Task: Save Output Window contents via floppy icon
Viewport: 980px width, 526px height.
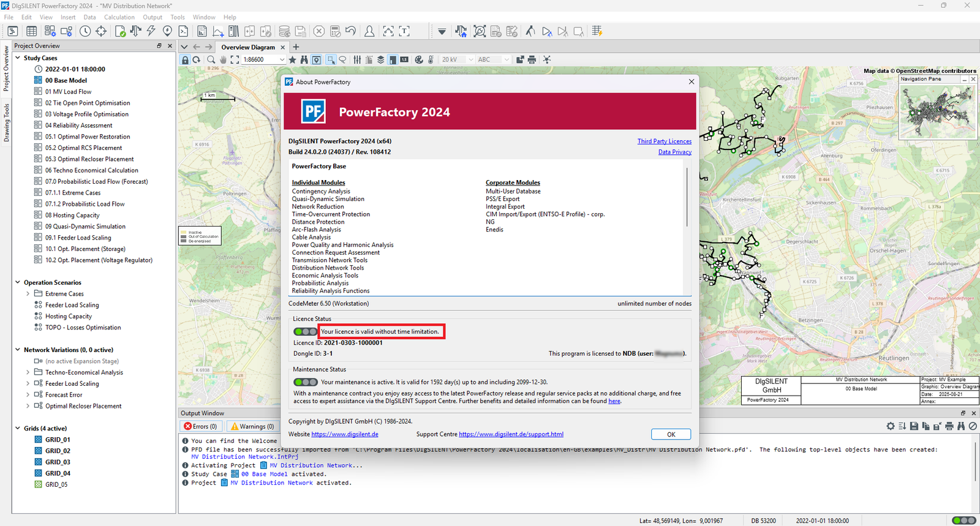Action: point(914,426)
